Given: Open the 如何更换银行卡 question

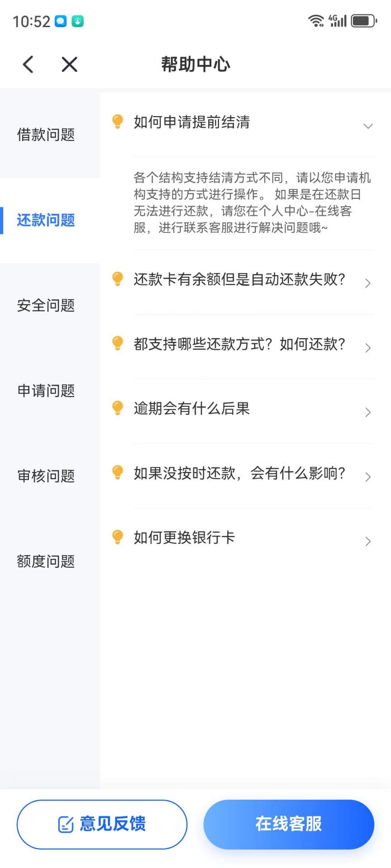Looking at the screenshot, I should coord(243,538).
